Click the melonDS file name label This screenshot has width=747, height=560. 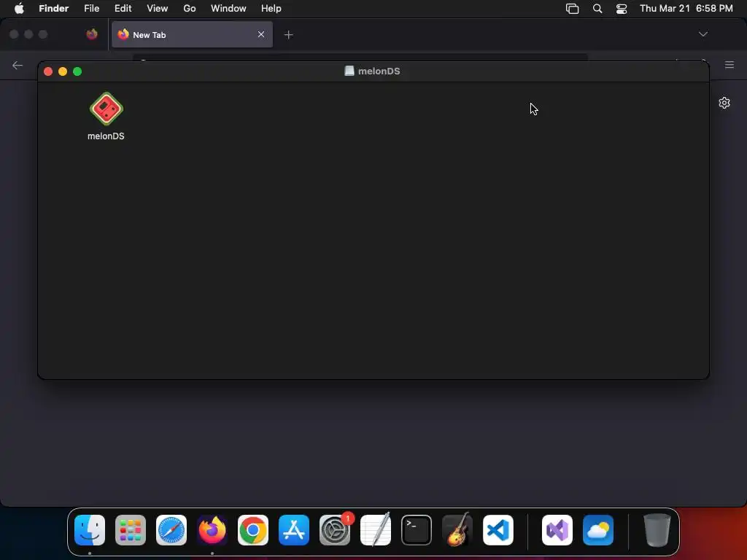tap(106, 136)
